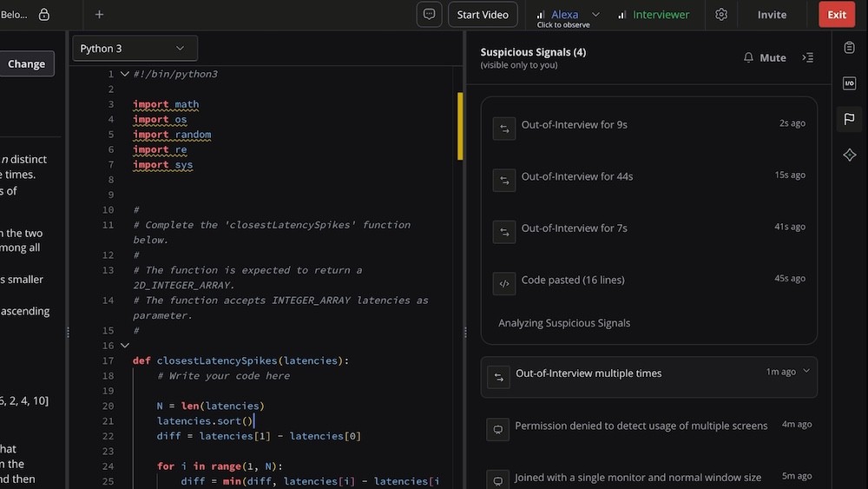Exit the interview session
Viewport: 868px width, 489px height.
pyautogui.click(x=837, y=15)
